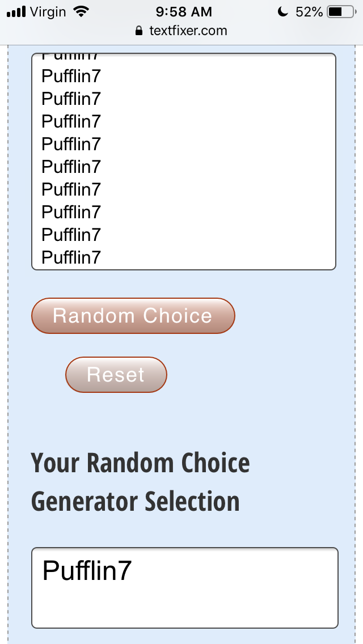Tap the battery level icon

[x=341, y=12]
